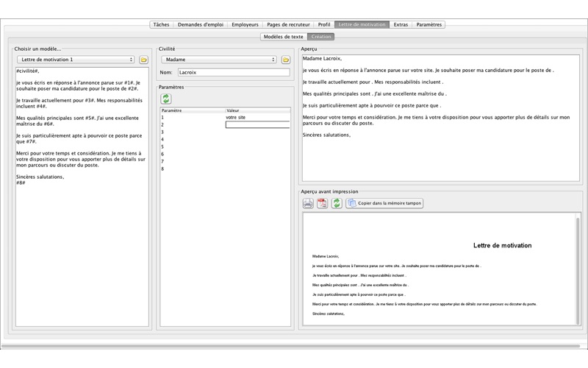Image resolution: width=588 pixels, height=368 pixels.
Task: Switch to the Extras tab
Action: [401, 24]
